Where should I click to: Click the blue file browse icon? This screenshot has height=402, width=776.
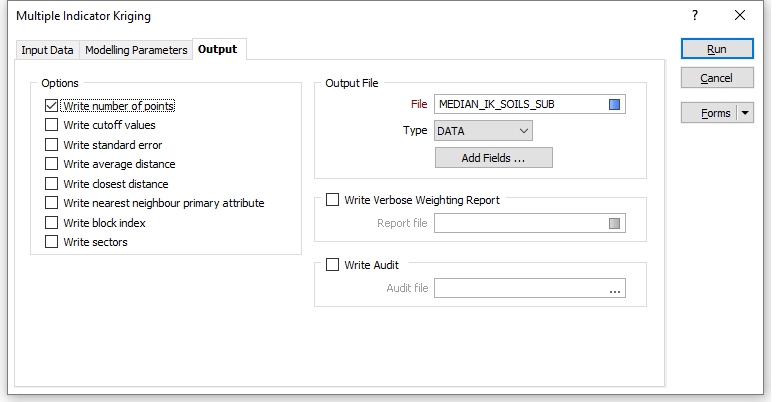coord(614,104)
